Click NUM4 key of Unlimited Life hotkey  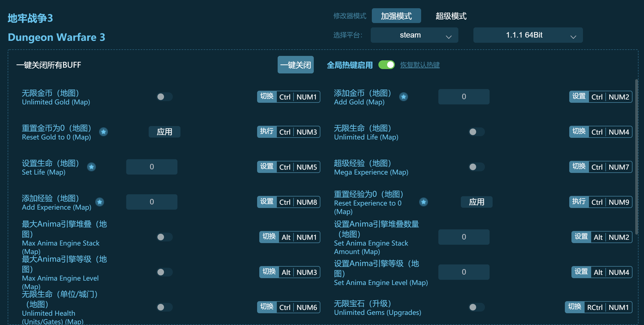pyautogui.click(x=619, y=132)
